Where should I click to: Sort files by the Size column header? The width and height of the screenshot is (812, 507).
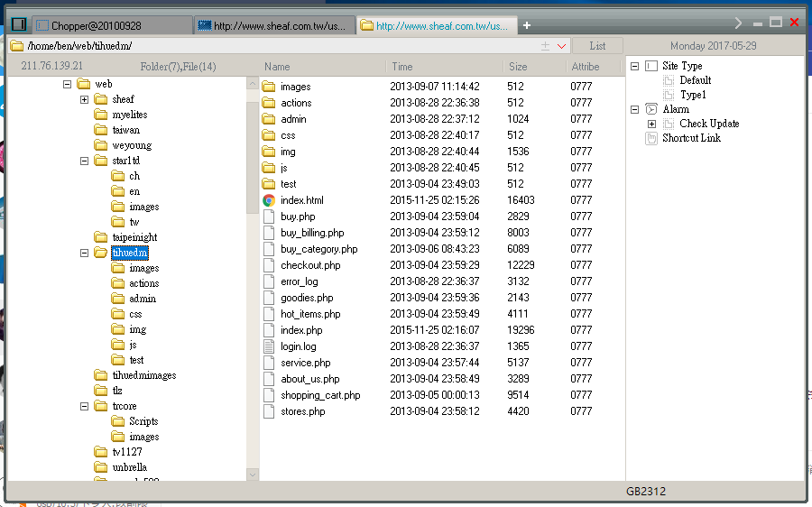518,67
